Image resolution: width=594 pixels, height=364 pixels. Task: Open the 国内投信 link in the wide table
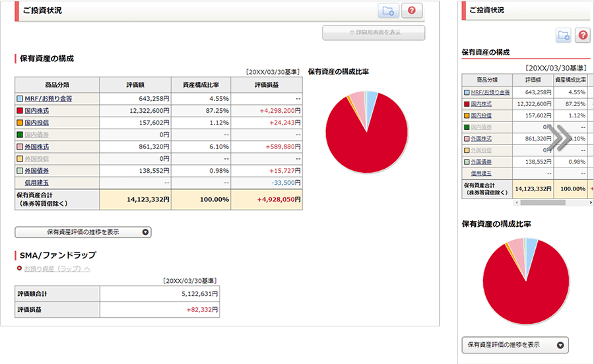(x=37, y=123)
